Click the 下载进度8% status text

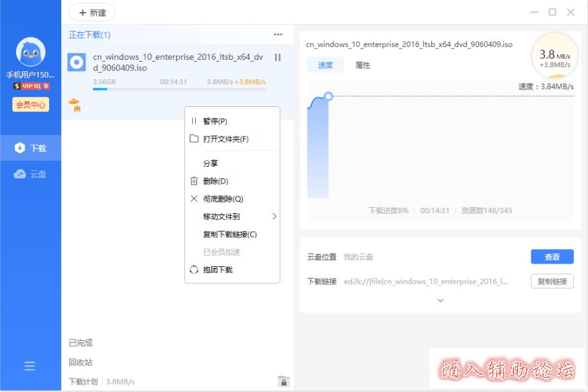point(388,210)
